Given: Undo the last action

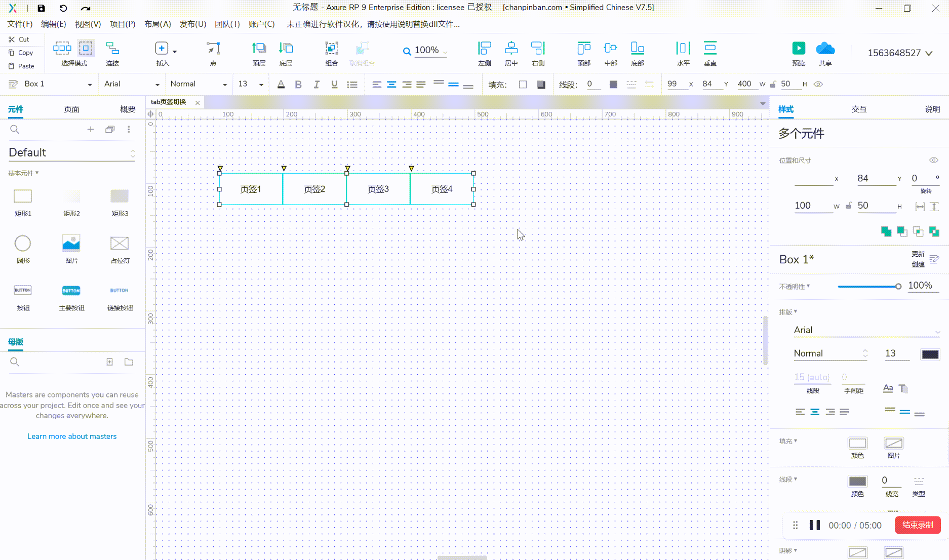Looking at the screenshot, I should (63, 8).
